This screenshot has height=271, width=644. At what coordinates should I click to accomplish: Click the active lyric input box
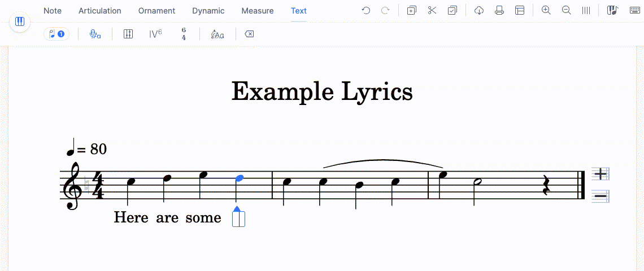pyautogui.click(x=238, y=219)
